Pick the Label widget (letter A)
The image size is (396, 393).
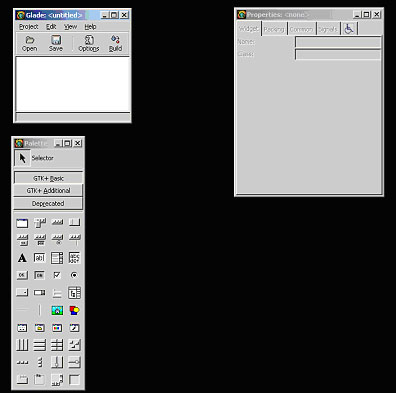[22, 258]
